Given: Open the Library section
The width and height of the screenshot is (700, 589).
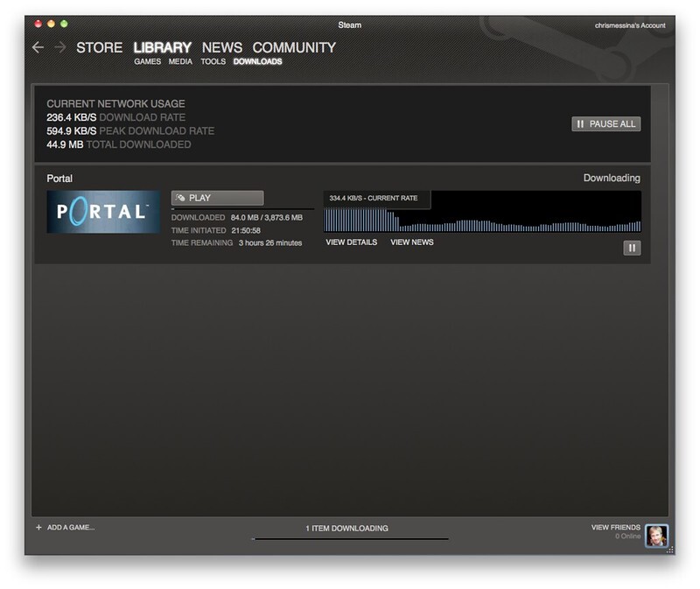Looking at the screenshot, I should [162, 47].
